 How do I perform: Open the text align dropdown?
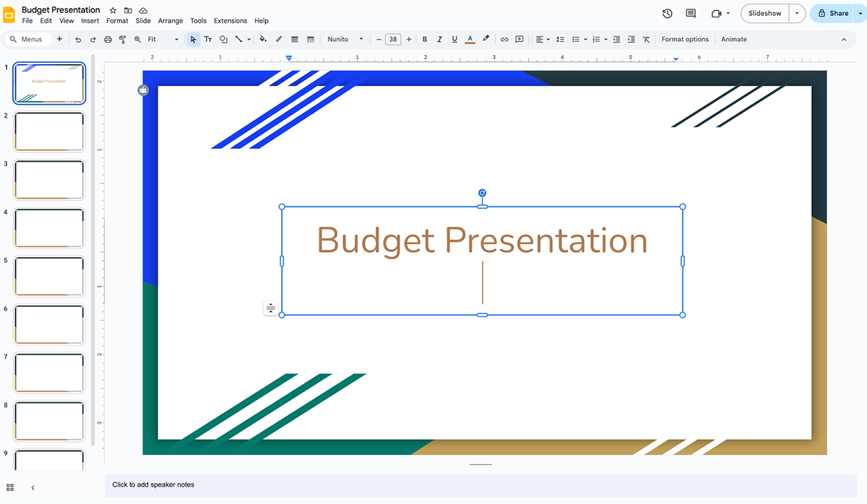coord(543,39)
